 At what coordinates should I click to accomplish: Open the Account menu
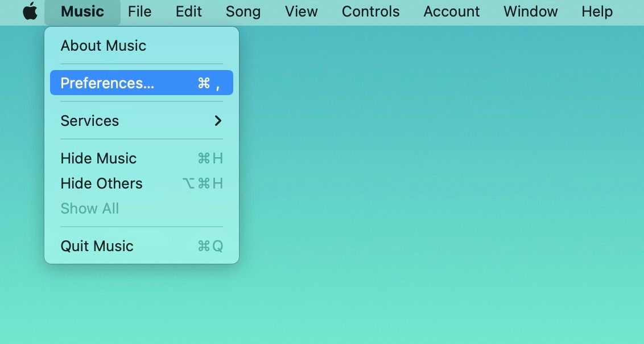[451, 11]
